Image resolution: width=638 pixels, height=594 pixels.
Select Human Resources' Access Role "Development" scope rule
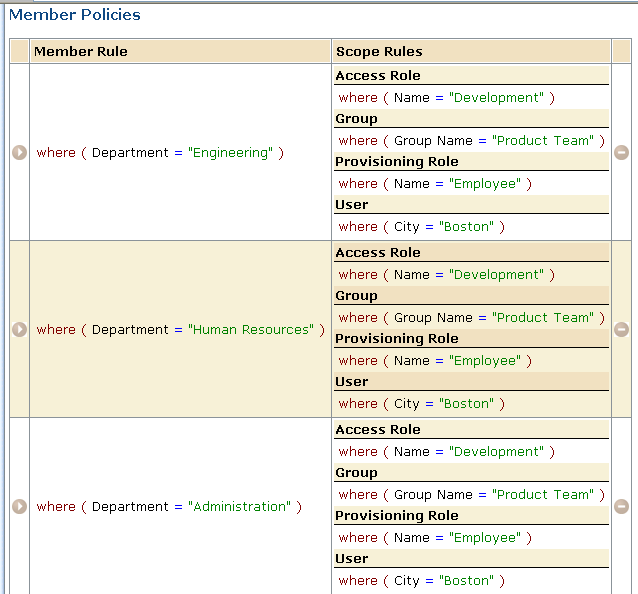(x=446, y=275)
